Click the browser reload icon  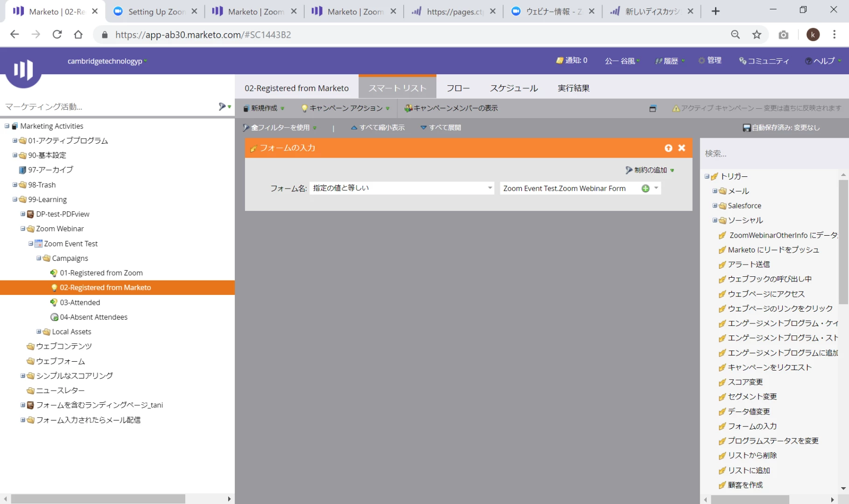[x=57, y=35]
